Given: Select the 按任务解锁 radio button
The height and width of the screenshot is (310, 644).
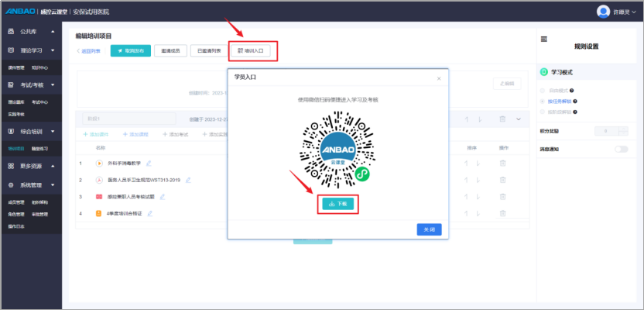Looking at the screenshot, I should coord(543,102).
